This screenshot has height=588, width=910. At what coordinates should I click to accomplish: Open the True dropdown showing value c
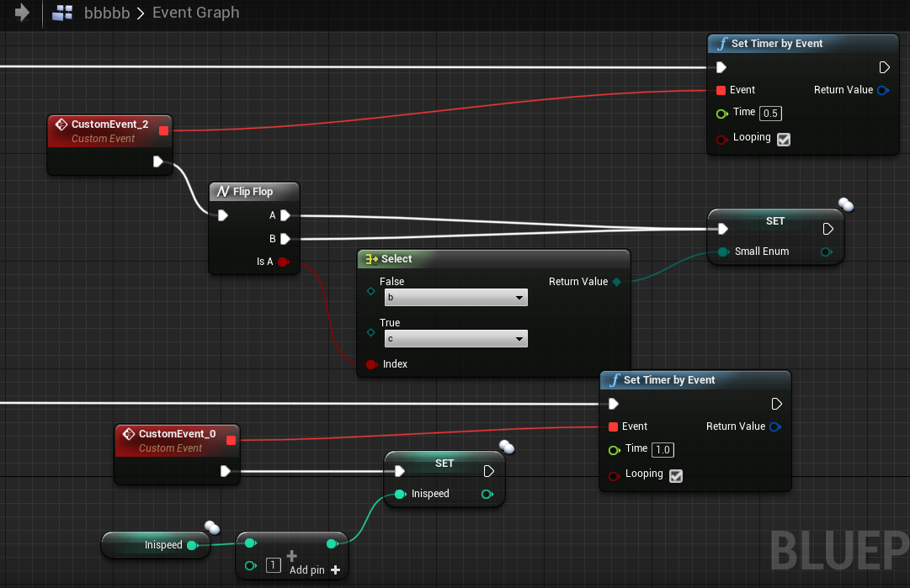[x=455, y=338]
